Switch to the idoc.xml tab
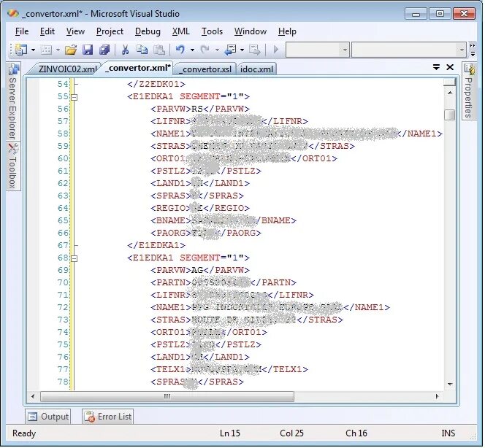This screenshot has width=485, height=448. pyautogui.click(x=256, y=69)
